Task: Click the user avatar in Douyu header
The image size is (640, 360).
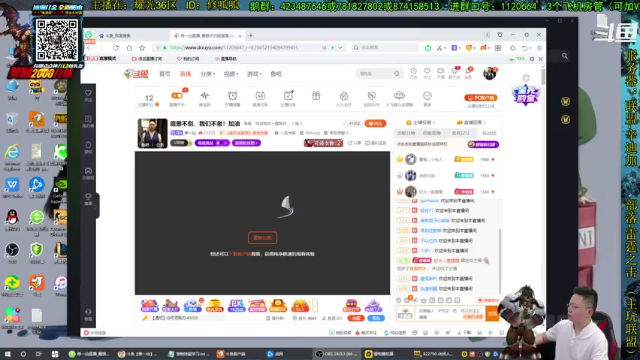Action: tap(489, 73)
